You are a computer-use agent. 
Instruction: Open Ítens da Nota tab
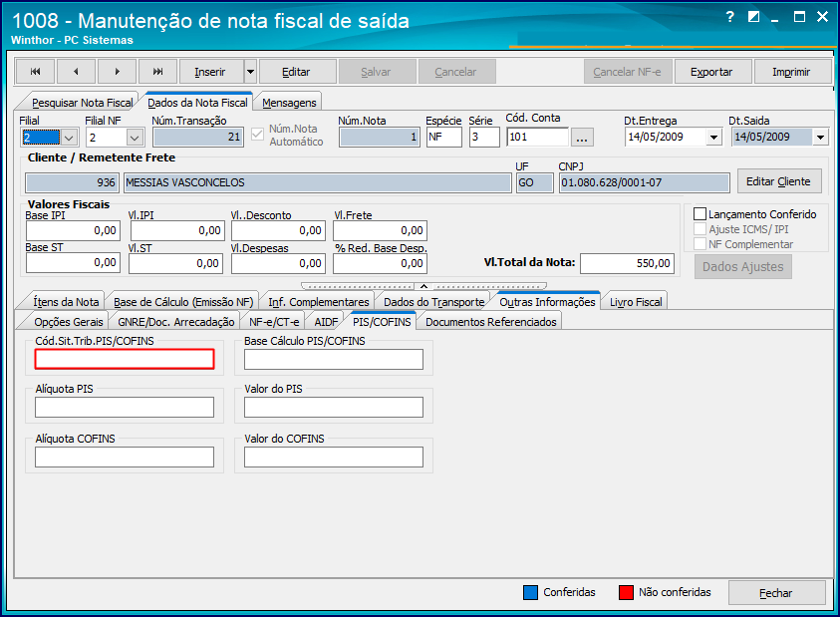pos(66,302)
